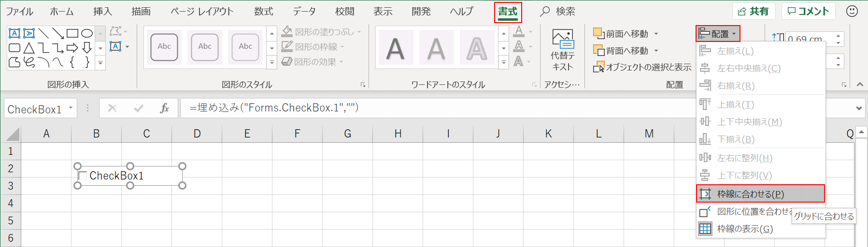Apply the third Abc shape style
The width and height of the screenshot is (868, 247).
click(245, 47)
